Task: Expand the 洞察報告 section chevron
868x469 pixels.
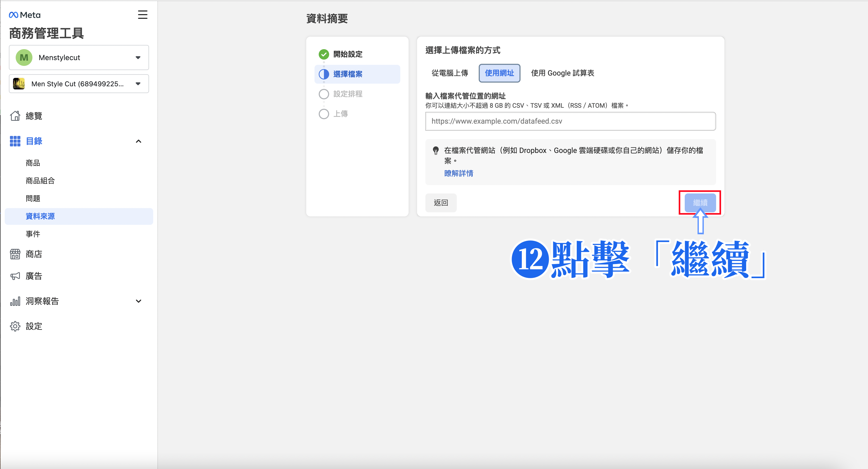Action: click(x=139, y=301)
